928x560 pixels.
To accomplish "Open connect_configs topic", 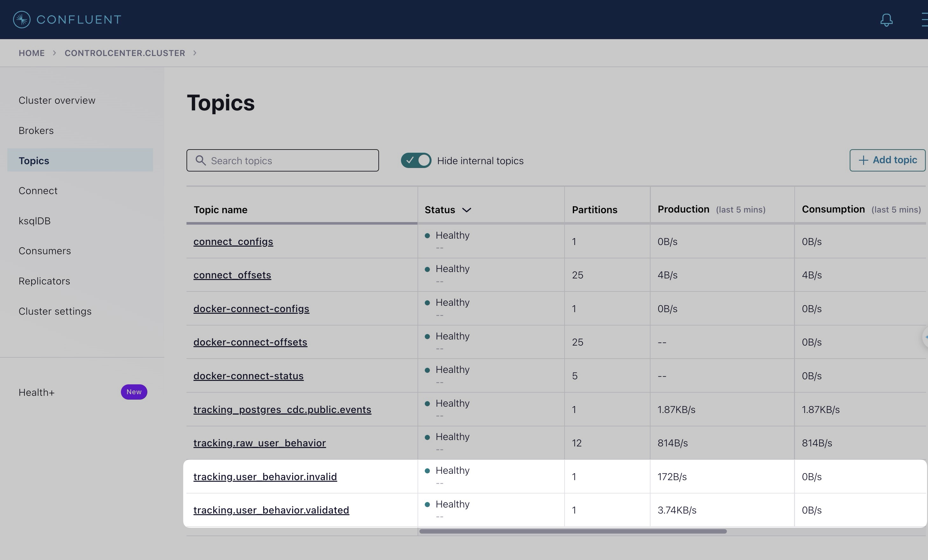I will click(233, 242).
